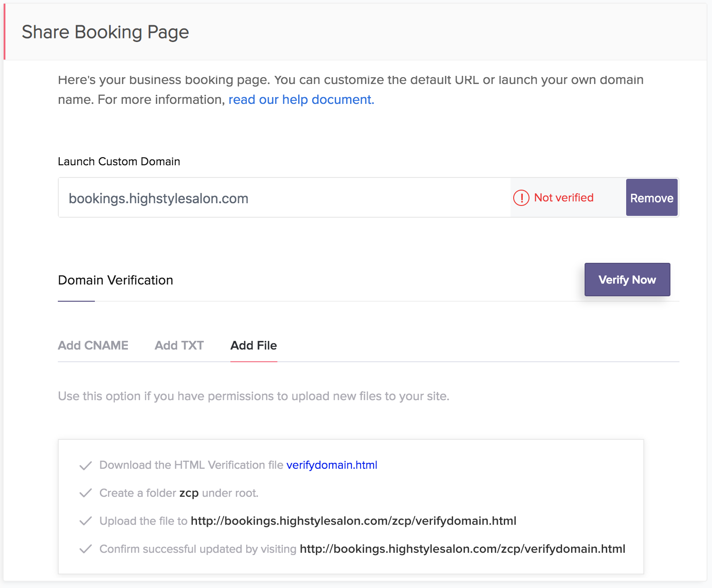Click checkmark beside Upload the file to
Viewport: 712px width, 588px height.
[85, 521]
